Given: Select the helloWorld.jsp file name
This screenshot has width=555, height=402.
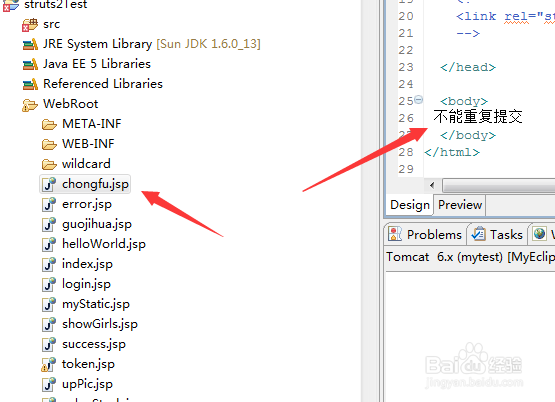Looking at the screenshot, I should (x=104, y=245).
